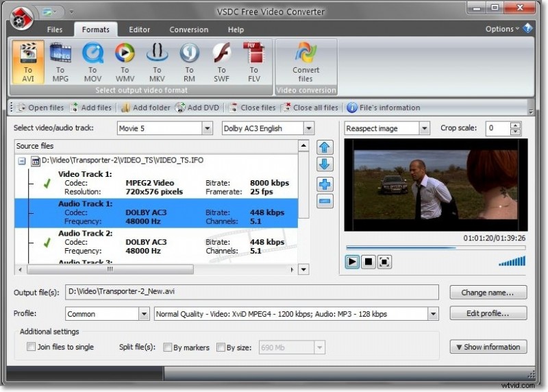Start conversion with Convert files icon

click(x=306, y=62)
